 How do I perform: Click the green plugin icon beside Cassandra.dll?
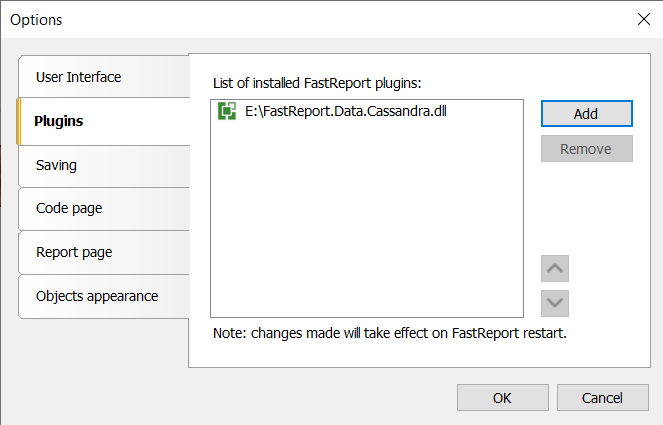click(x=227, y=111)
